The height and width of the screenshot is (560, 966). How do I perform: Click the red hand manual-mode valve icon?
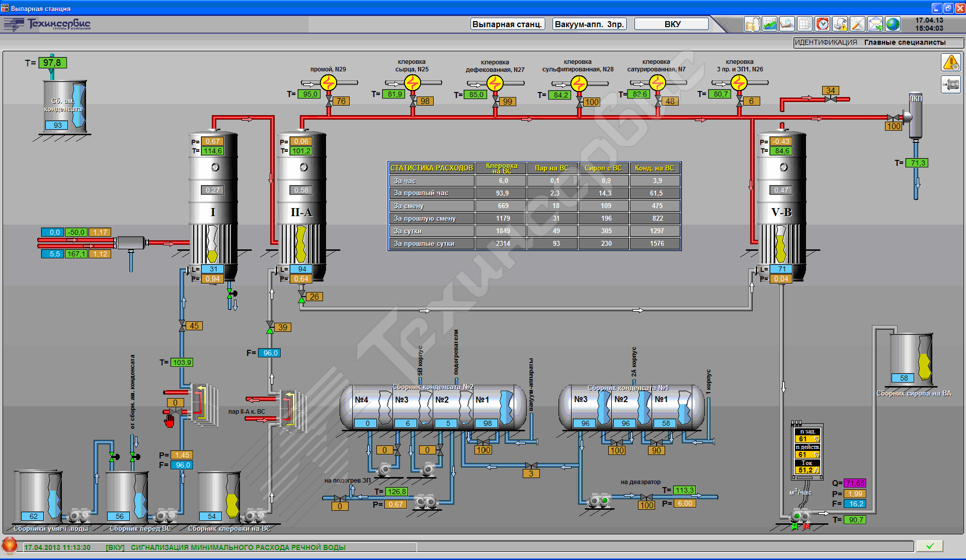pos(170,420)
